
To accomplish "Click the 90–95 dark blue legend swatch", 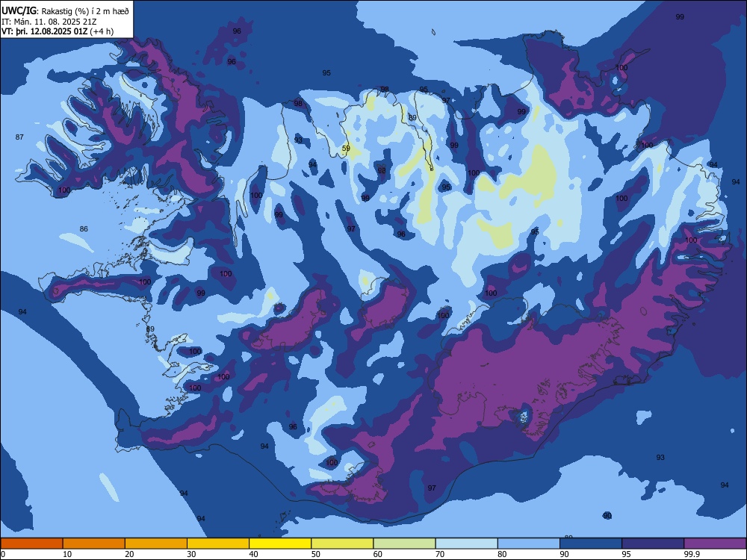I will click(x=591, y=544).
